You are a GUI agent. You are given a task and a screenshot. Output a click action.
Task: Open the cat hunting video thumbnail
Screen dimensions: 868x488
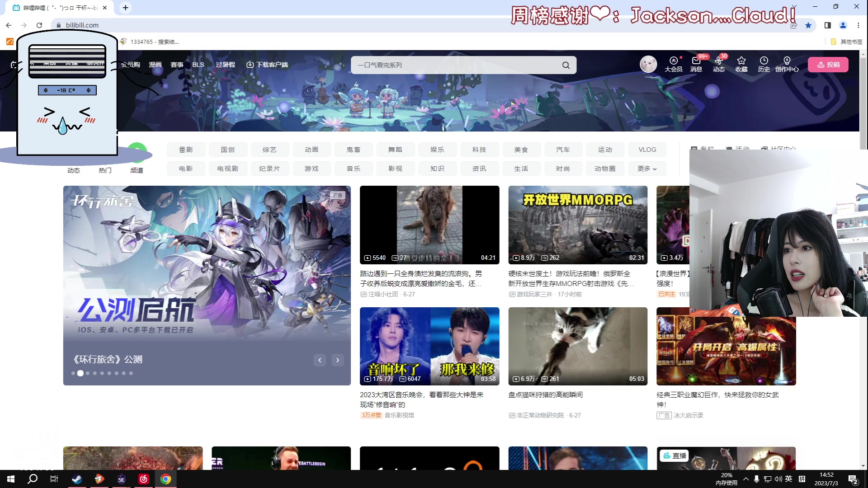coord(578,346)
